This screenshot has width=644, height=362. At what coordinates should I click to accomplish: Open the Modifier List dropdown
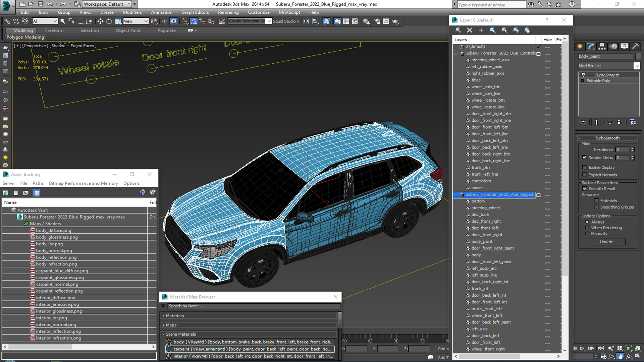point(637,66)
